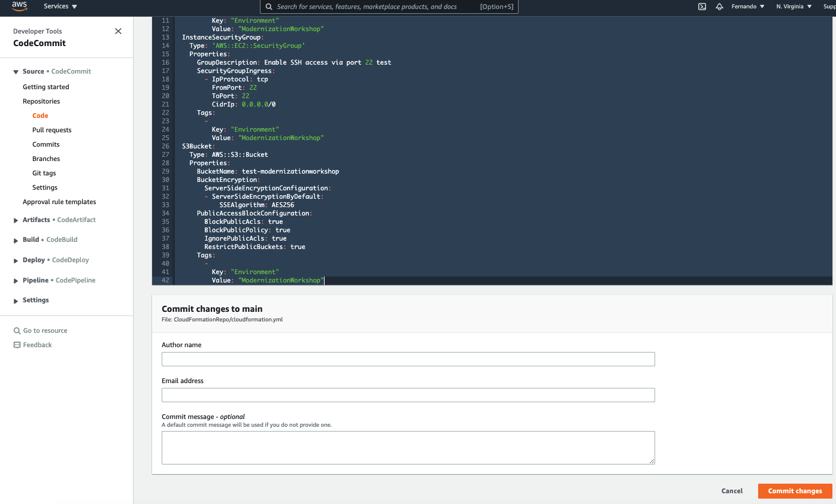The image size is (836, 504).
Task: Click into the Email address field
Action: tap(408, 395)
